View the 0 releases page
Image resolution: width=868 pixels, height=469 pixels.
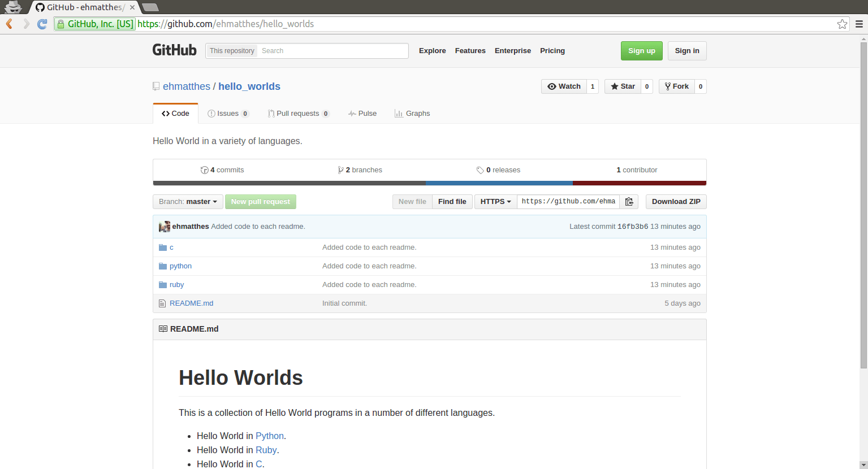[x=498, y=170]
